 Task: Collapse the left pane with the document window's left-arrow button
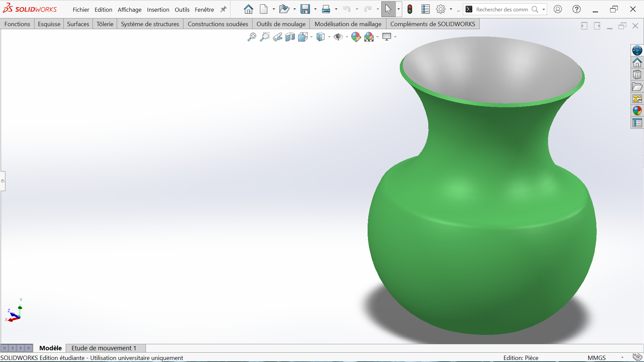[584, 26]
